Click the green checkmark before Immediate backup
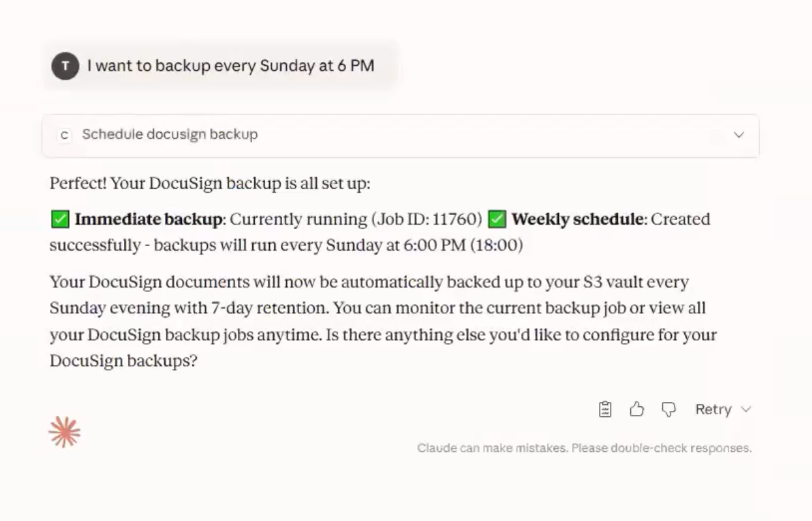This screenshot has width=812, height=521. (x=59, y=219)
